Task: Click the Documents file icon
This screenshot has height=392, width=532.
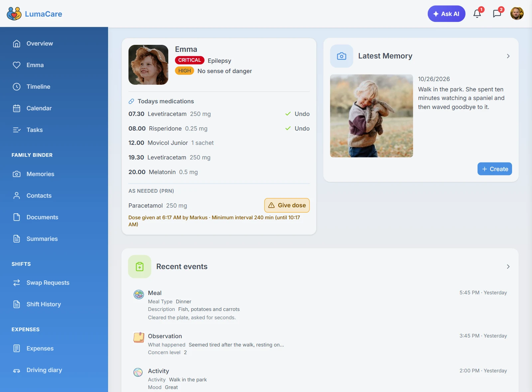Action: coord(17,217)
